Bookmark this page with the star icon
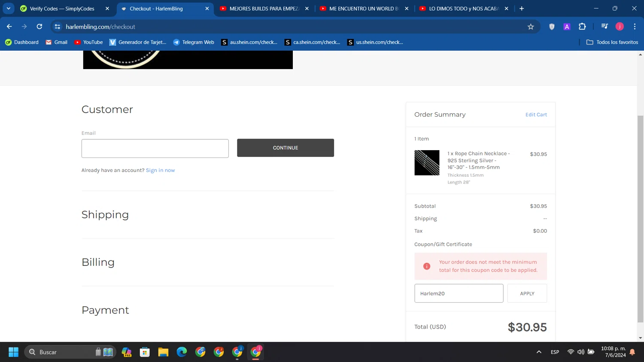 (531, 27)
